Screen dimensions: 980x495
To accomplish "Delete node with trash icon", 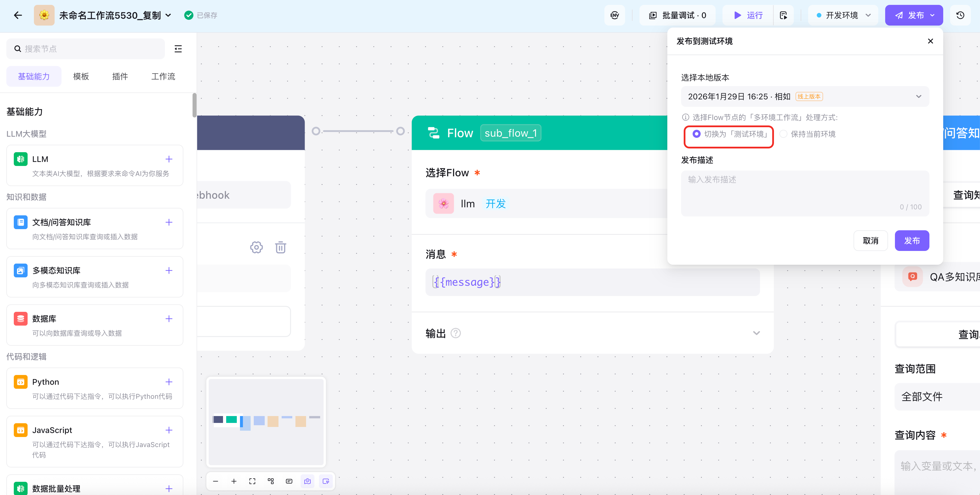I will pos(281,247).
